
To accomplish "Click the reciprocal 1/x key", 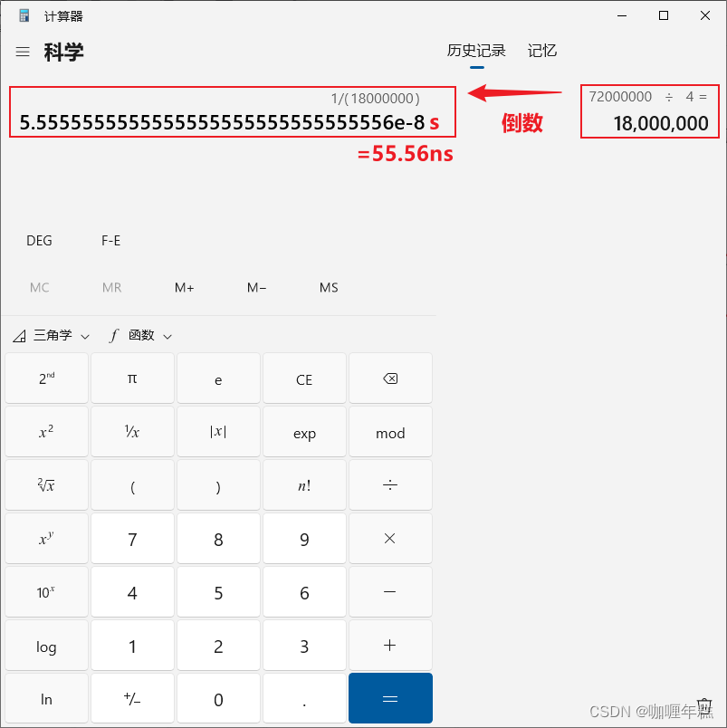I will point(132,432).
